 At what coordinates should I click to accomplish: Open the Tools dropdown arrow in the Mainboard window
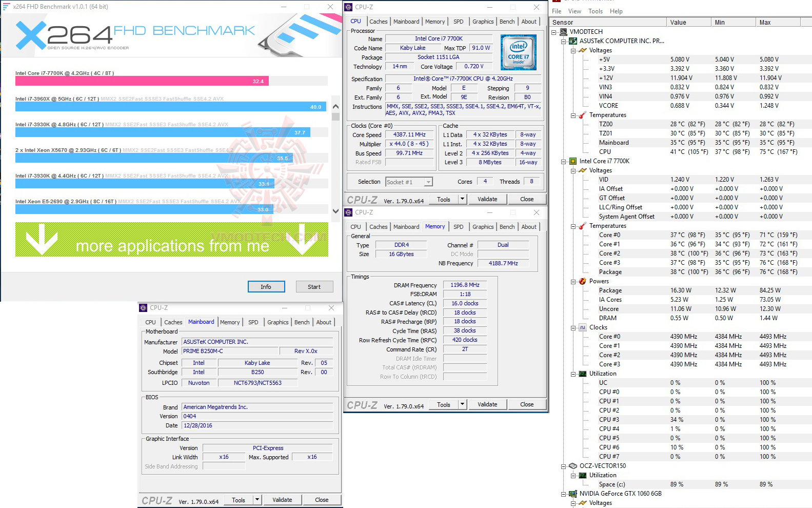(x=257, y=500)
